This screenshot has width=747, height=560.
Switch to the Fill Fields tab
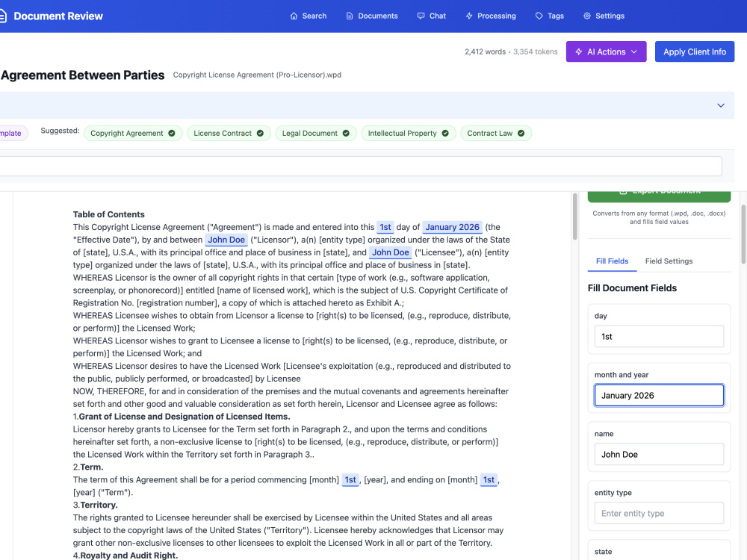tap(613, 261)
